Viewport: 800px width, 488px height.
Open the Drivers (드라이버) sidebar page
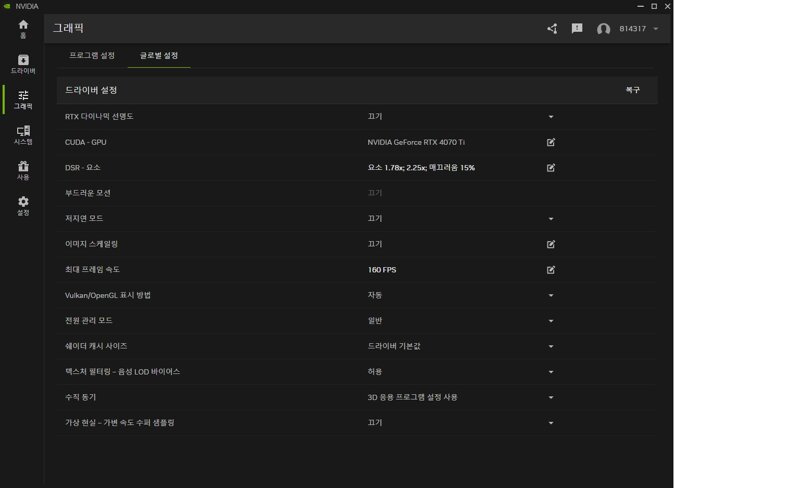click(23, 64)
